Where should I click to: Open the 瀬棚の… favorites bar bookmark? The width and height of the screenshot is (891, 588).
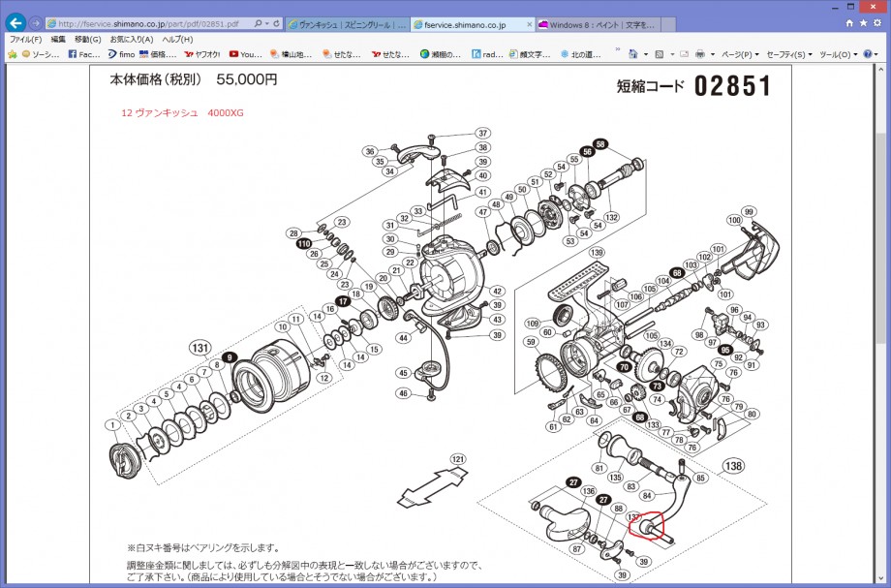click(x=441, y=54)
